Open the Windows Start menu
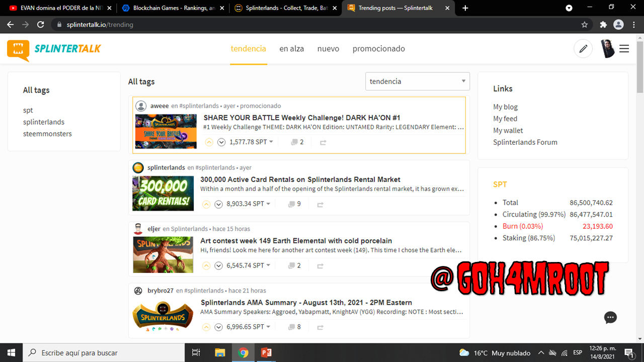Image resolution: width=644 pixels, height=362 pixels. [11, 352]
